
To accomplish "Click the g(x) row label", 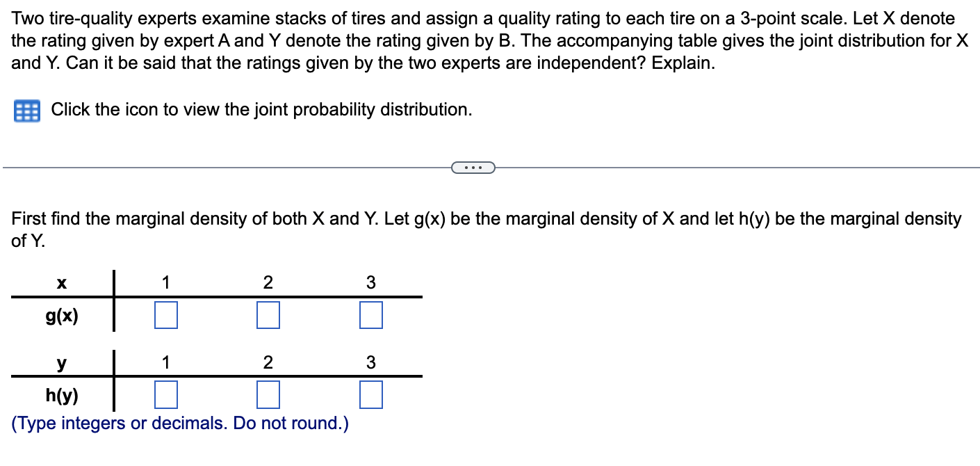I will click(62, 316).
